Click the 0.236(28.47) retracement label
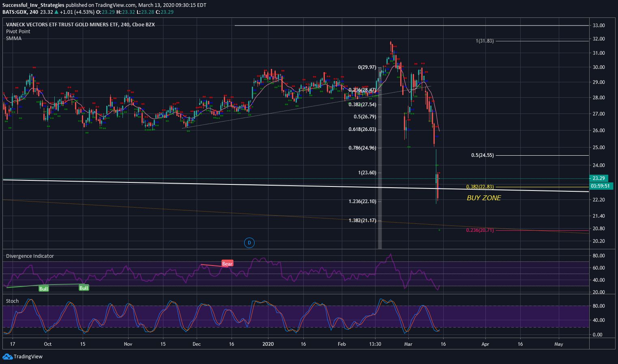Screen dimensions: 618x364 point(363,90)
